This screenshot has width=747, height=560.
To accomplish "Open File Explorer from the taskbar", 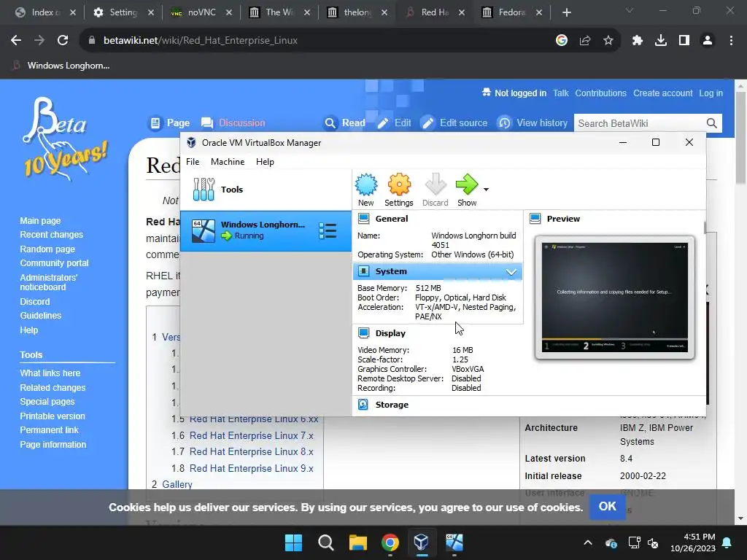I will coord(357,542).
